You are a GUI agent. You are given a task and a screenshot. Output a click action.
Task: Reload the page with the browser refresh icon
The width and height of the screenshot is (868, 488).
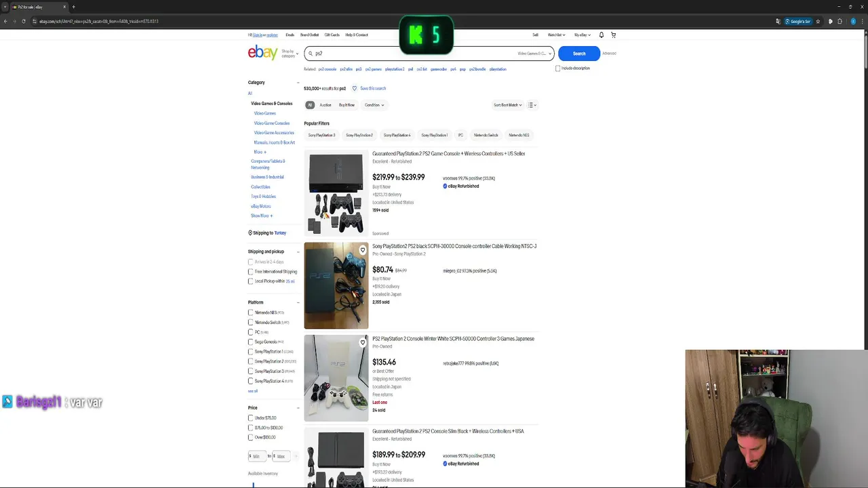coord(24,21)
